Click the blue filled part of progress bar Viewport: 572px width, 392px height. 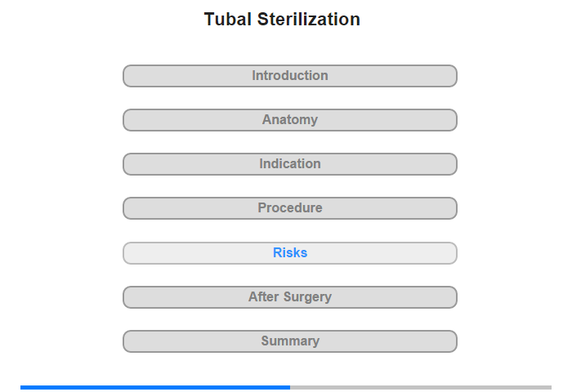click(155, 387)
